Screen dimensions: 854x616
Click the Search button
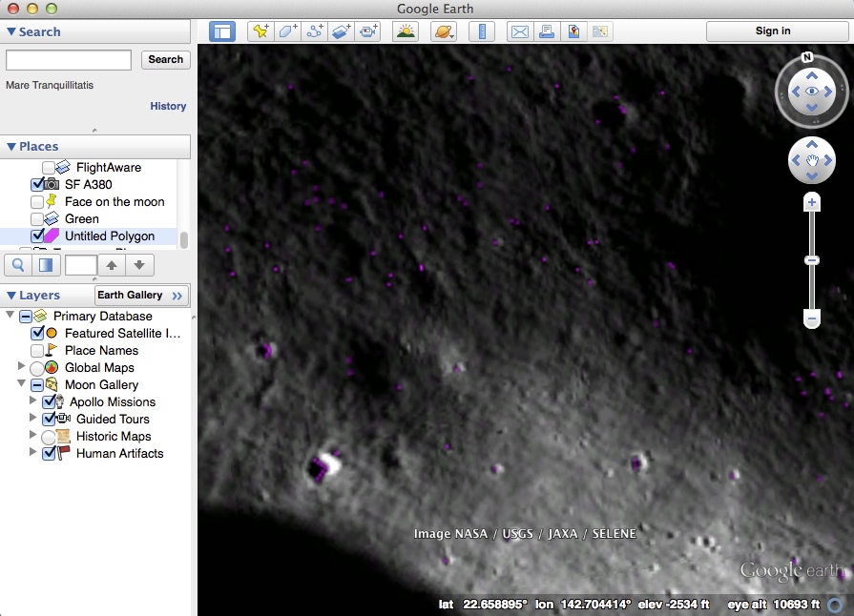pyautogui.click(x=165, y=59)
